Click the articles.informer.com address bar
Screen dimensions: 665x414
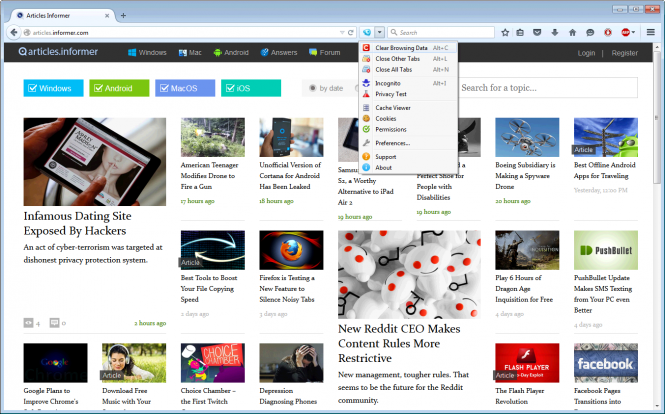pos(182,32)
